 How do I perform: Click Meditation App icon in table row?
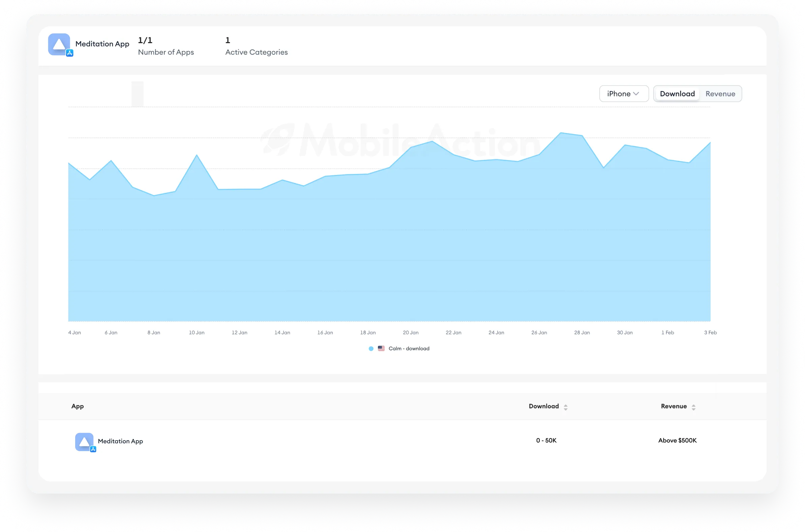[84, 441]
